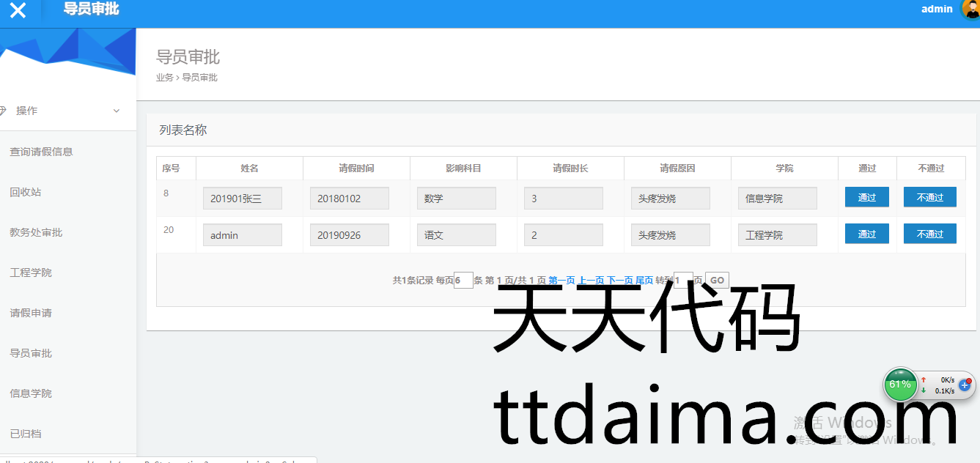Reject admin's leave with 不通过 button
The height and width of the screenshot is (463, 980).
tap(929, 234)
